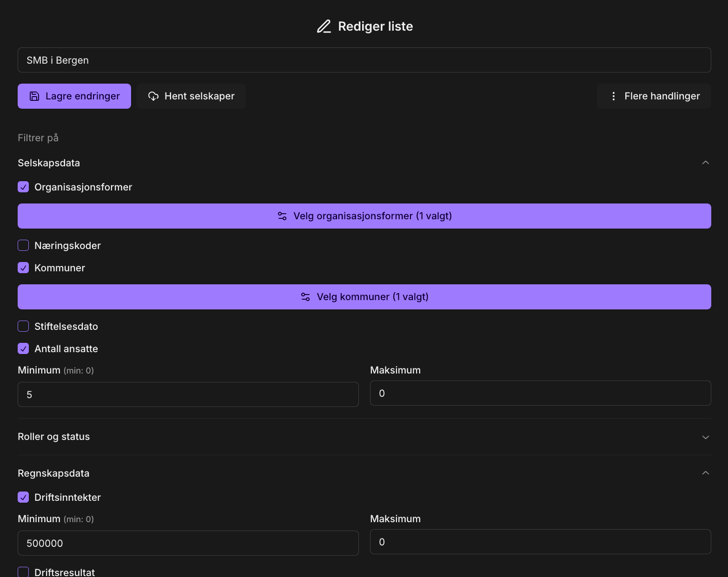Enable the Næringskoder filter checkbox
This screenshot has width=728, height=577.
click(23, 246)
